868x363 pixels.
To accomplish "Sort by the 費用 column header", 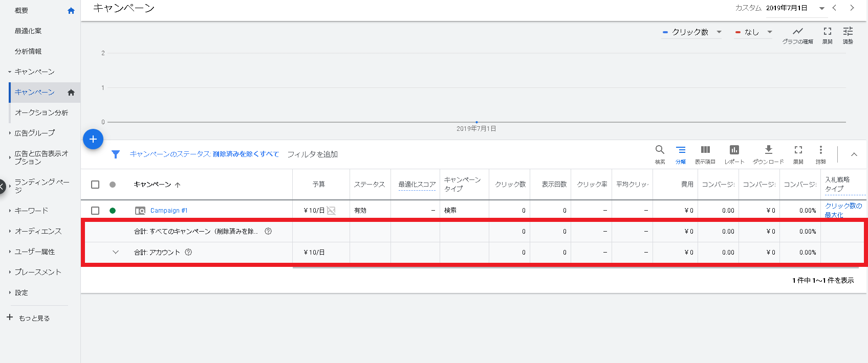I will [x=687, y=185].
